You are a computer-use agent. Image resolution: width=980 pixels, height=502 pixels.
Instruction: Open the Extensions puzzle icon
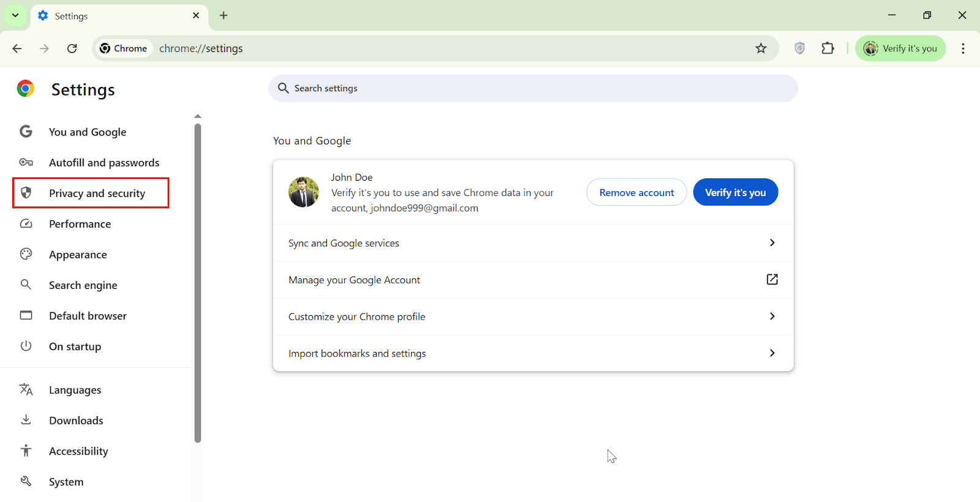[827, 48]
